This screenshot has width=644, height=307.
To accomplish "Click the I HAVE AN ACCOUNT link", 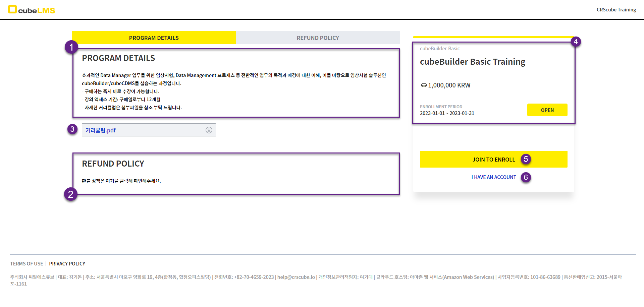I will tap(493, 177).
